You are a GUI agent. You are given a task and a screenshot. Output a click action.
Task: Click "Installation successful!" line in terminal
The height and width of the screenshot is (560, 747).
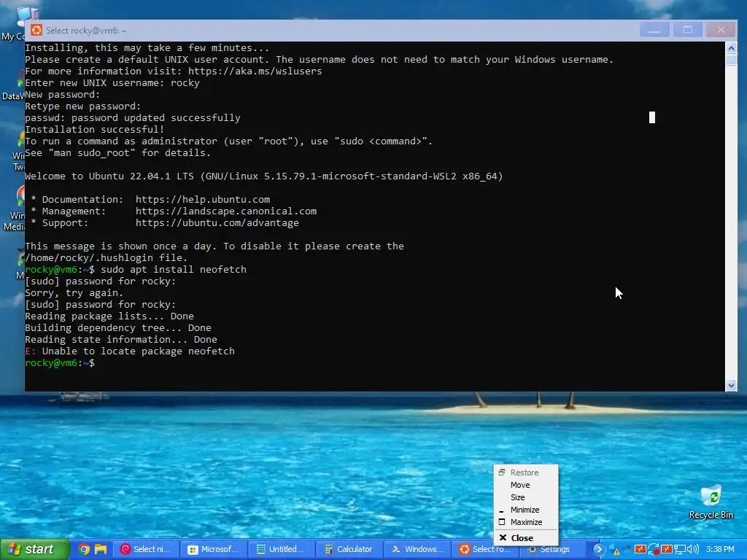94,129
